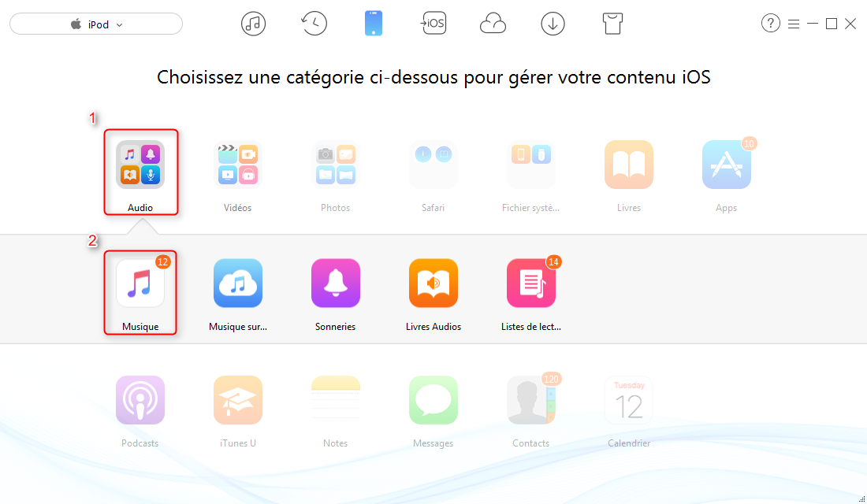This screenshot has height=504, width=867.
Task: Close the application window
Action: click(850, 24)
